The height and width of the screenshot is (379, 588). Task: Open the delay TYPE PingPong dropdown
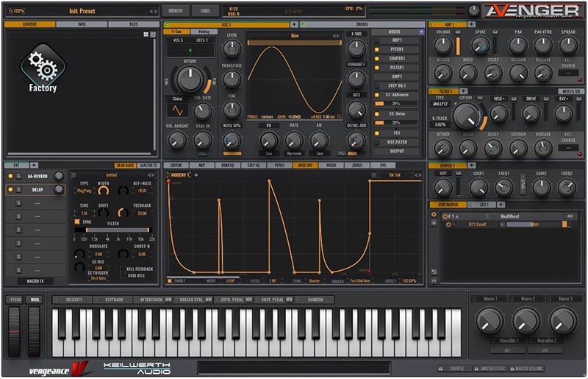point(84,190)
